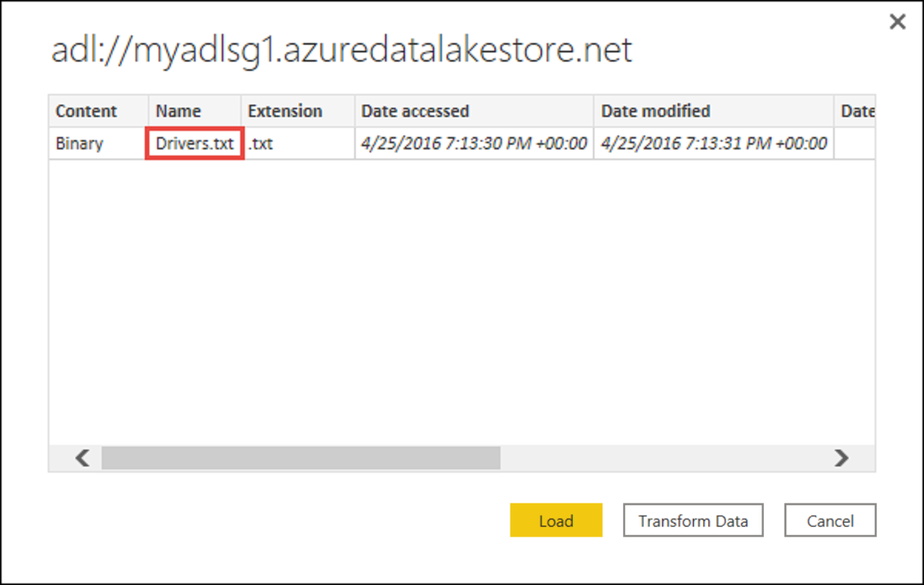The image size is (924, 585).
Task: Click the empty scrollbar track right of thumb
Action: [x=662, y=458]
